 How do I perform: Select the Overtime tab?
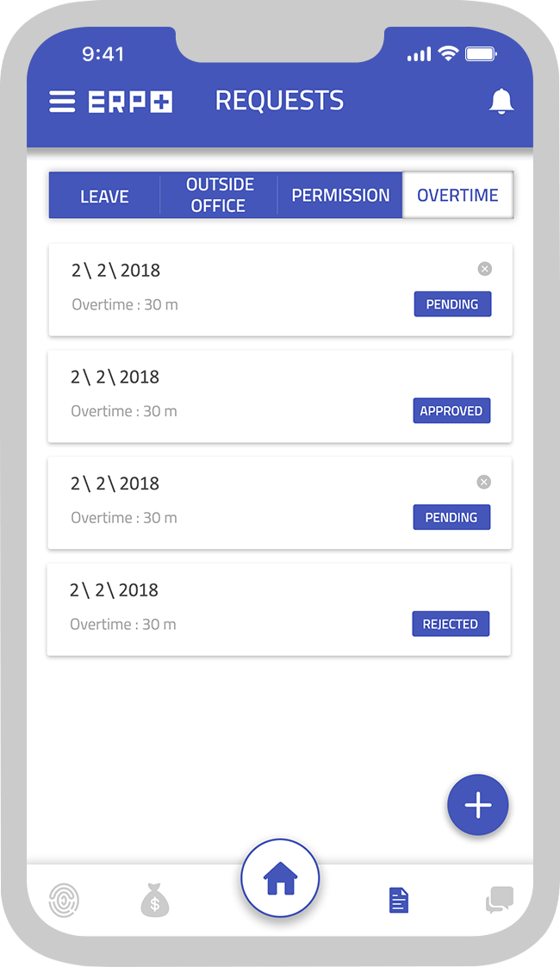tap(457, 196)
